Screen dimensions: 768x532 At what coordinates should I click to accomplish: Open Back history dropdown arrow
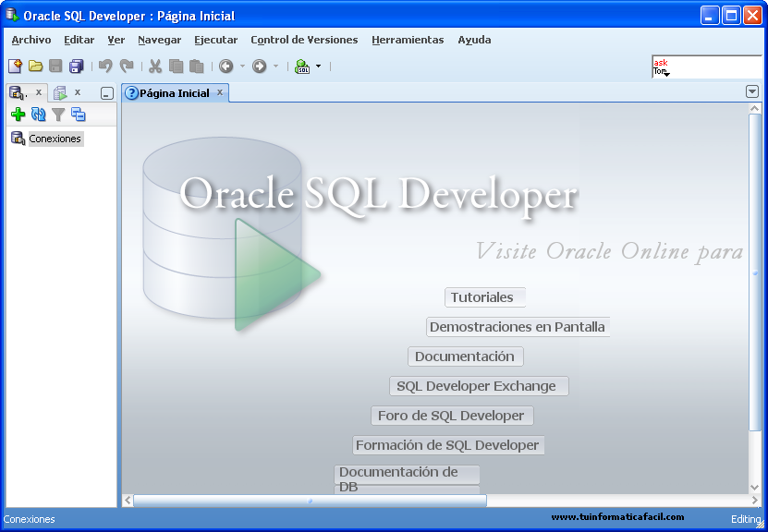(242, 66)
